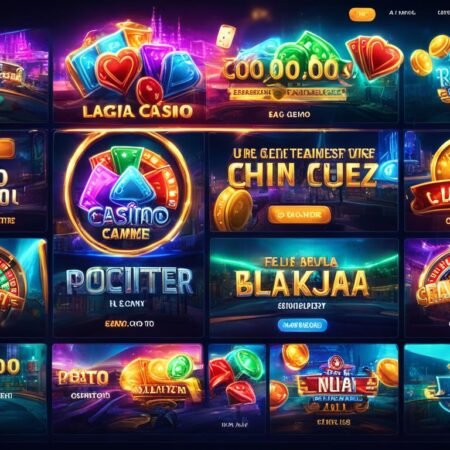450x450 pixels.
Task: Click the blue button under BLAKJAA
Action: (302, 325)
